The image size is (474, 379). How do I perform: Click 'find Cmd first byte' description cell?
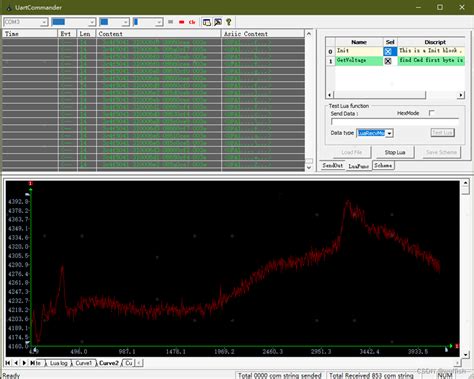click(431, 61)
